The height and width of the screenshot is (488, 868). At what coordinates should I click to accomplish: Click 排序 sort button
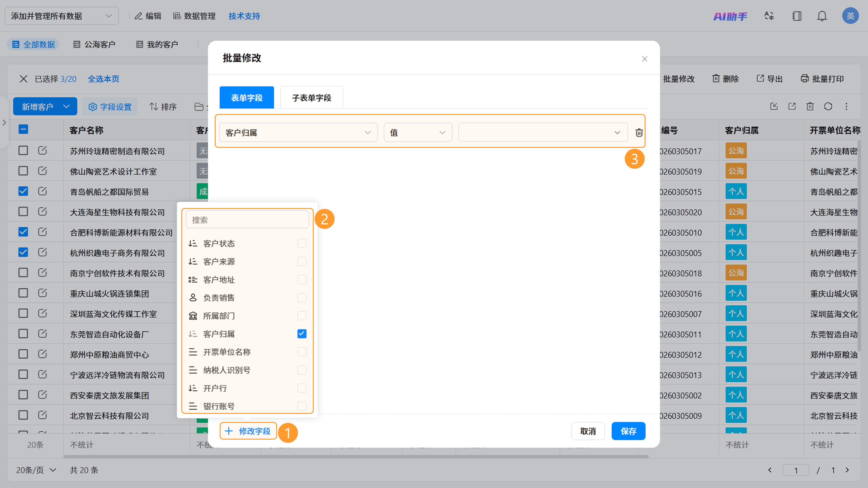pyautogui.click(x=163, y=107)
